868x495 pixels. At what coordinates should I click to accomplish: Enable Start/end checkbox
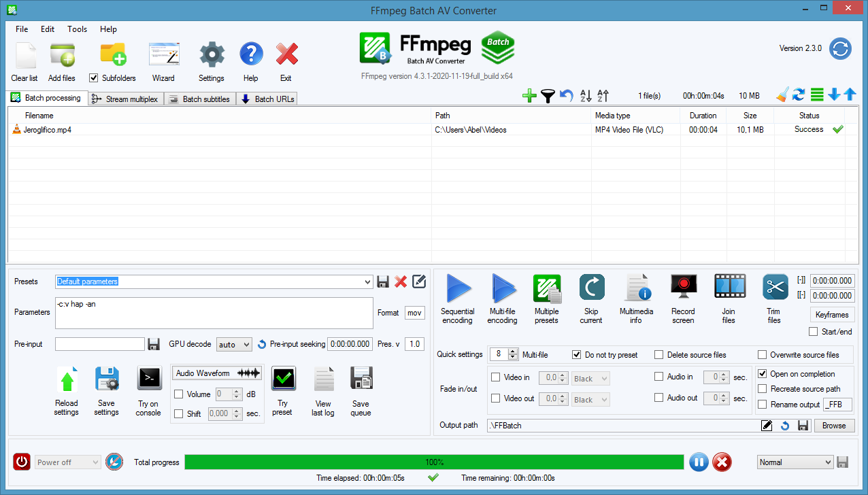(813, 332)
